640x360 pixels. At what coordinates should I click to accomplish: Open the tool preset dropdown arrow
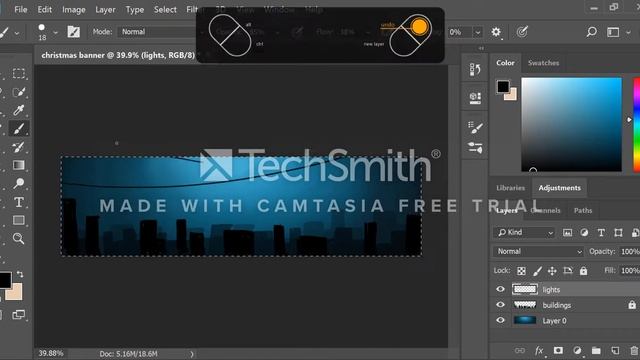(17, 32)
